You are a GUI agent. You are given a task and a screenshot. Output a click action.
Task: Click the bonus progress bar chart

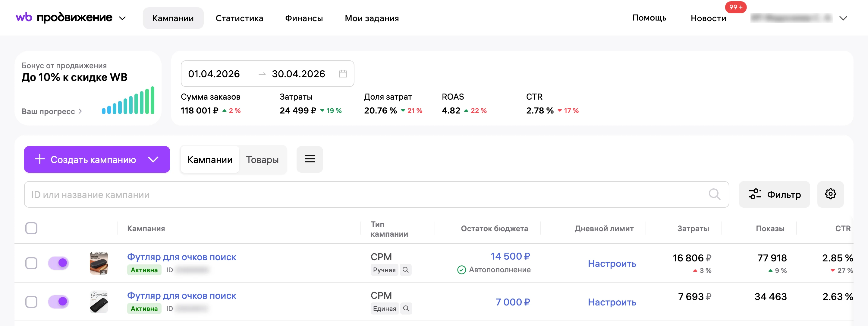coord(128,100)
